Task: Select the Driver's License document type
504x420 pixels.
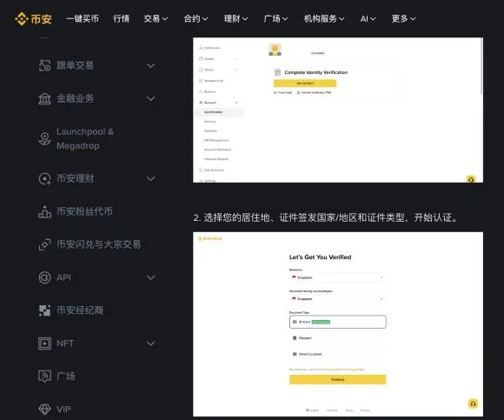Action: coord(337,354)
